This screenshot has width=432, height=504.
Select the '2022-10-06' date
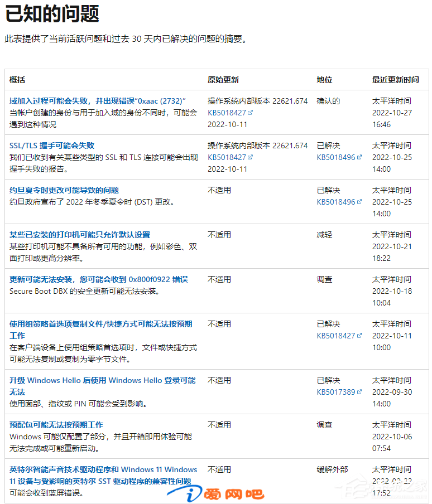coord(392,437)
